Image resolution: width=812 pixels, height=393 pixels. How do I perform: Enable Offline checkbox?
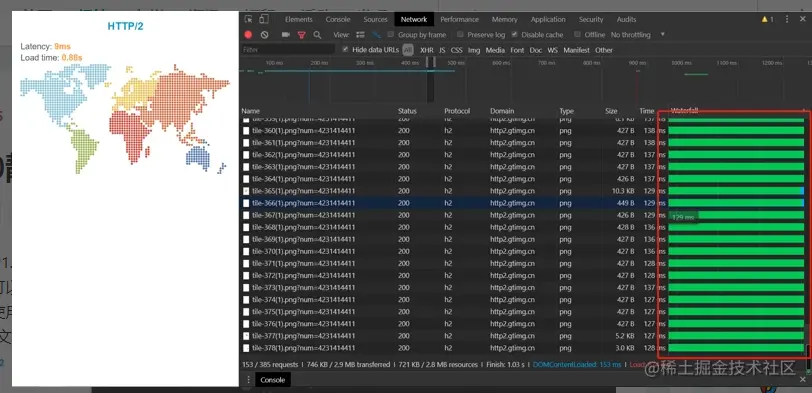tap(577, 34)
